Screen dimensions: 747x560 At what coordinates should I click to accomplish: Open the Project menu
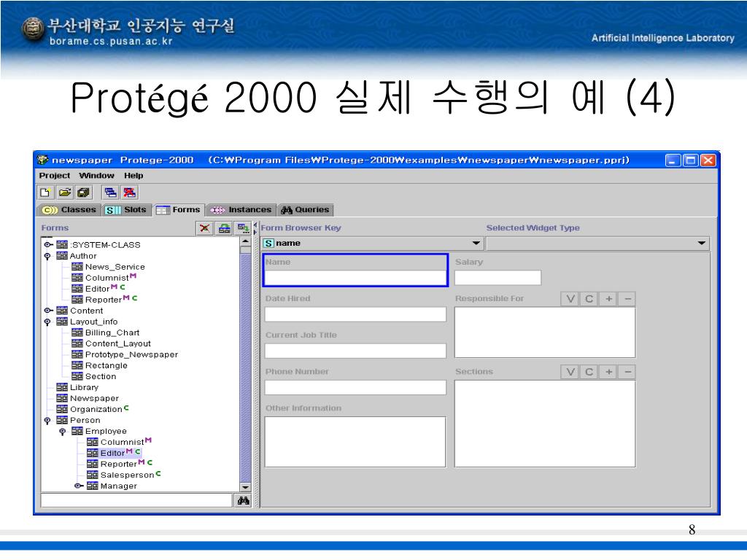tap(54, 175)
